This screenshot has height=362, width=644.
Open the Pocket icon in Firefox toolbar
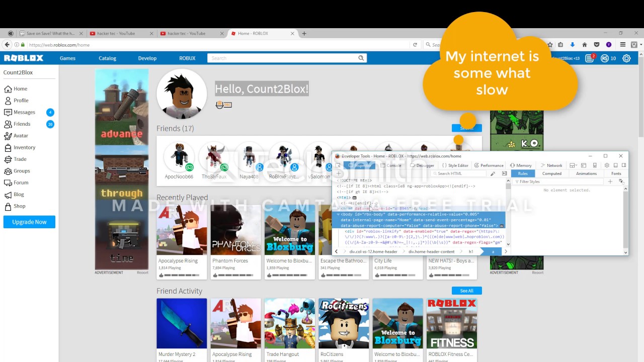click(597, 45)
